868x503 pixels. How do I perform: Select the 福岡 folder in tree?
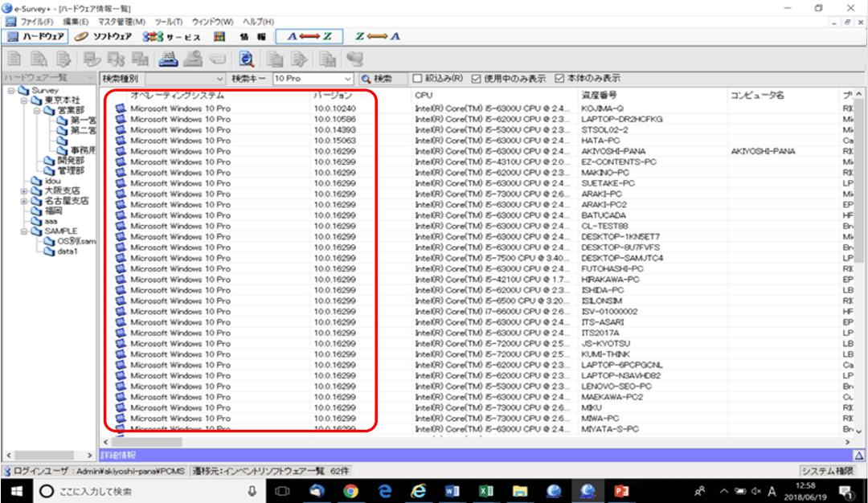tap(54, 211)
